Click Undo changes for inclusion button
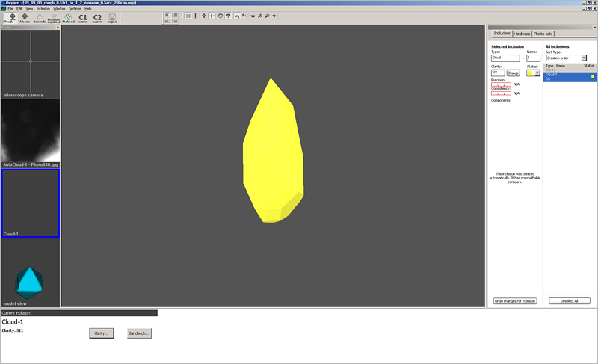Viewport: 598px width, 364px height. pos(515,301)
